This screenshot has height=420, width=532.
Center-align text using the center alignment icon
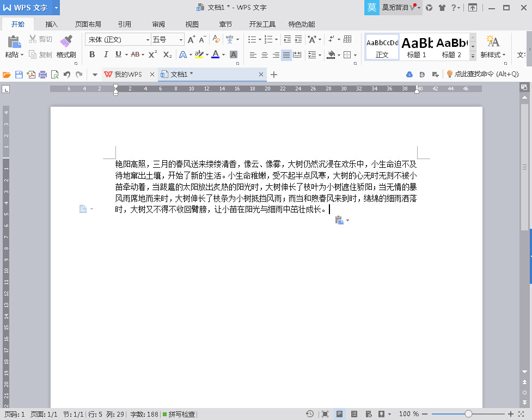tap(265, 55)
